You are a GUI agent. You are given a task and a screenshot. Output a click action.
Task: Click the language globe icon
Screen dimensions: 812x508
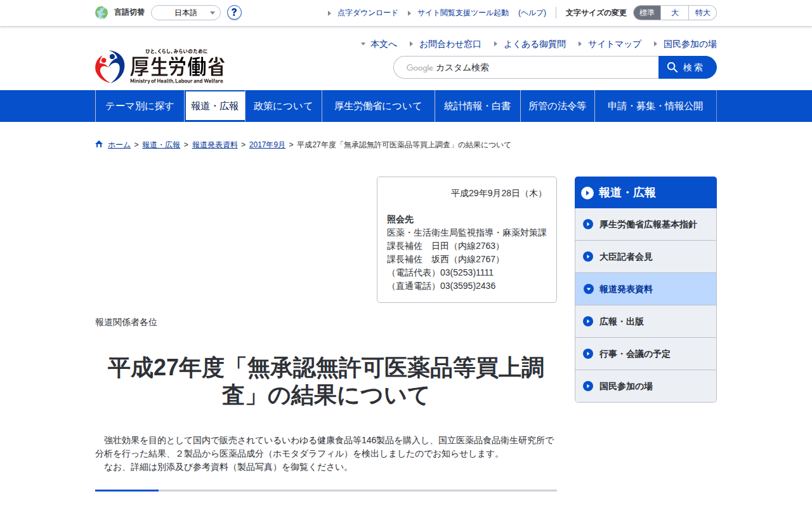pyautogui.click(x=101, y=13)
